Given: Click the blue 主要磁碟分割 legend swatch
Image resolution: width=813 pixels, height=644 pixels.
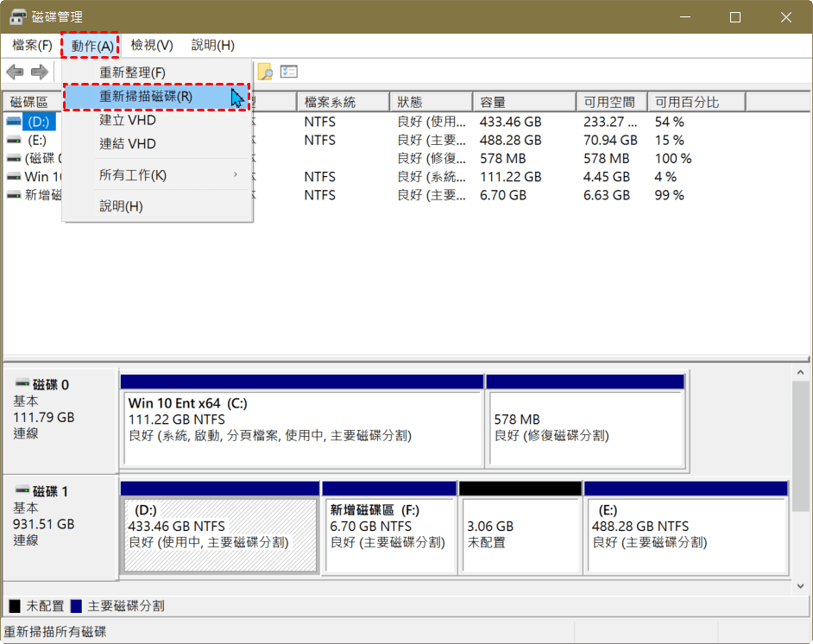Looking at the screenshot, I should 76,606.
